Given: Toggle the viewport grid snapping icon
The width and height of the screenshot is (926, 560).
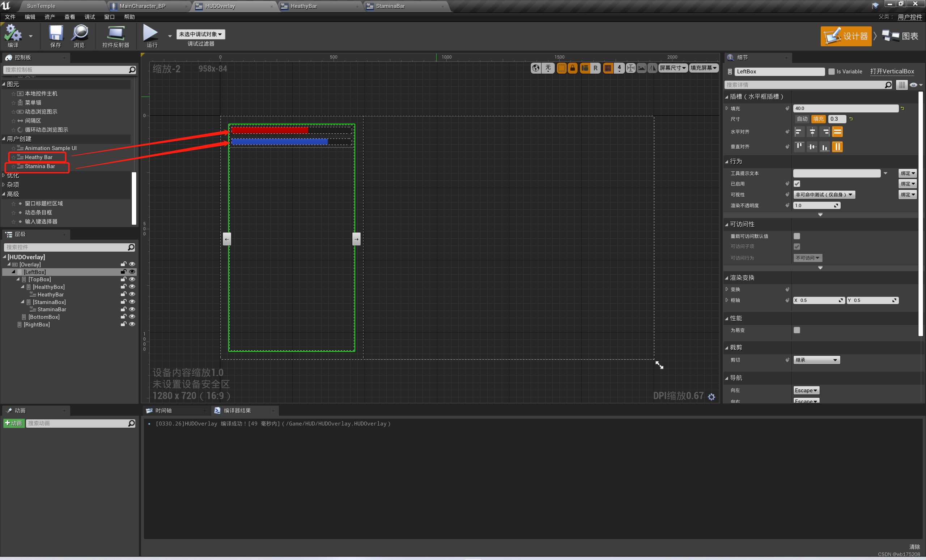Looking at the screenshot, I should coord(608,68).
